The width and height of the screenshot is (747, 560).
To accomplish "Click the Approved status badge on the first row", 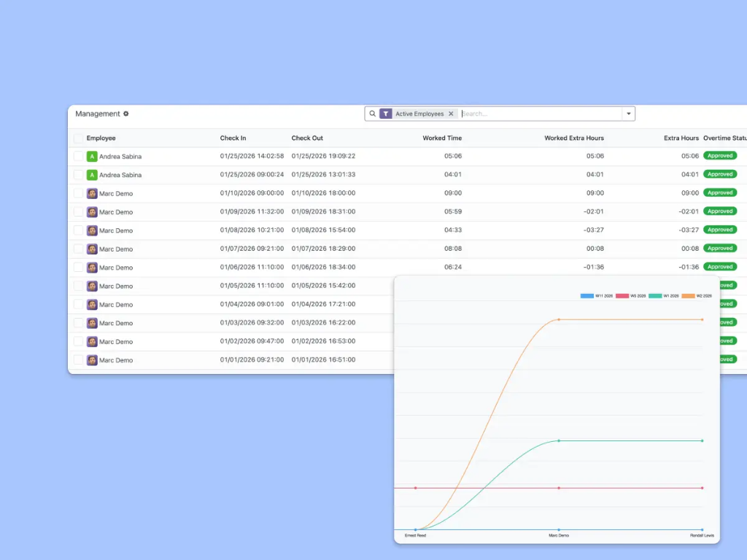I will pos(719,155).
